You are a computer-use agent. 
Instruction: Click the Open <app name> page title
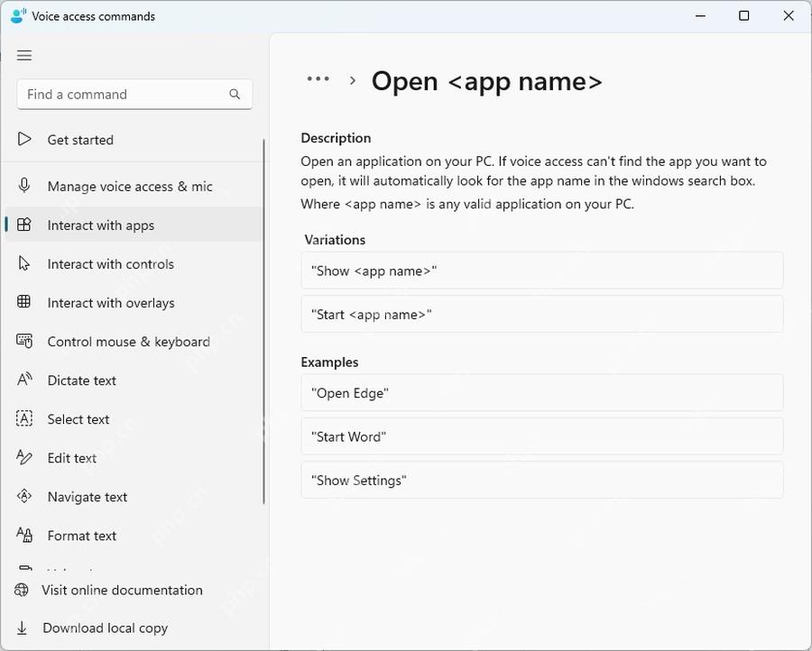tap(487, 82)
